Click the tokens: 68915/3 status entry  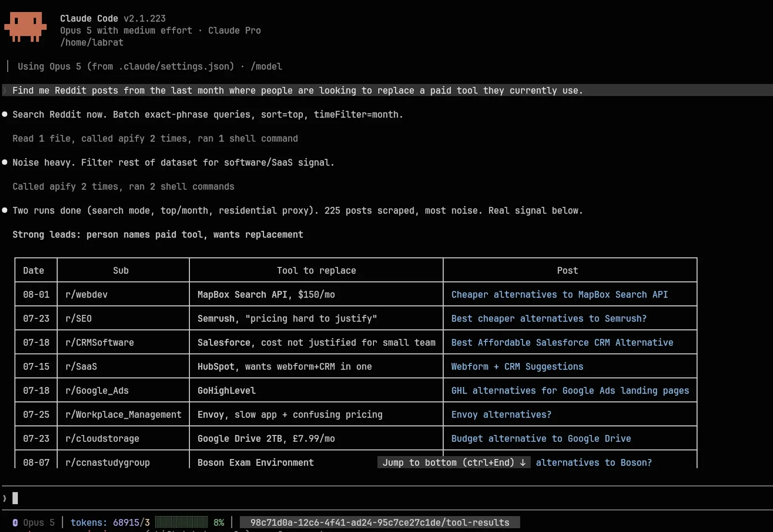tap(110, 522)
